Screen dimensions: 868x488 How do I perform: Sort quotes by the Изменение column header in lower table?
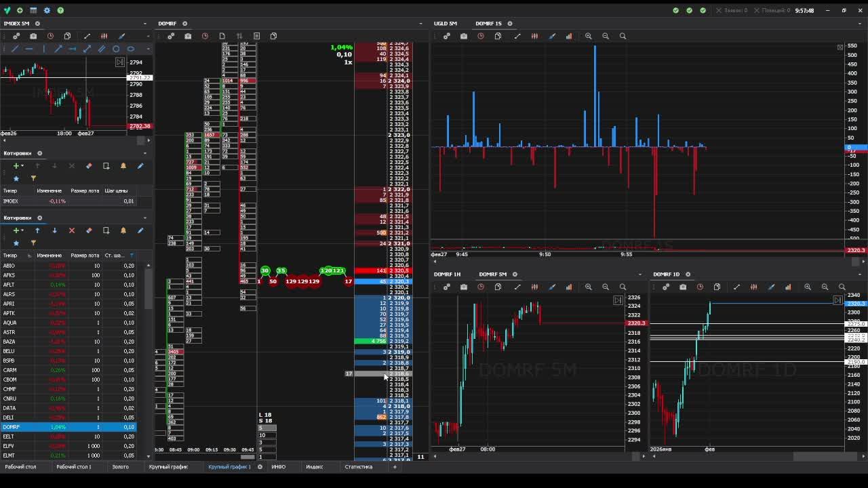pos(50,256)
